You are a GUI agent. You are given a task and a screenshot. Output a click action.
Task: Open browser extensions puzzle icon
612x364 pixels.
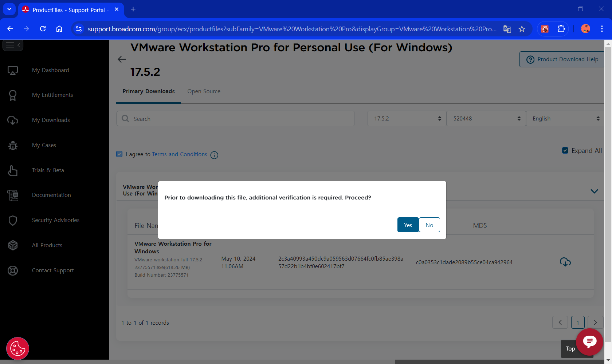[x=561, y=29]
